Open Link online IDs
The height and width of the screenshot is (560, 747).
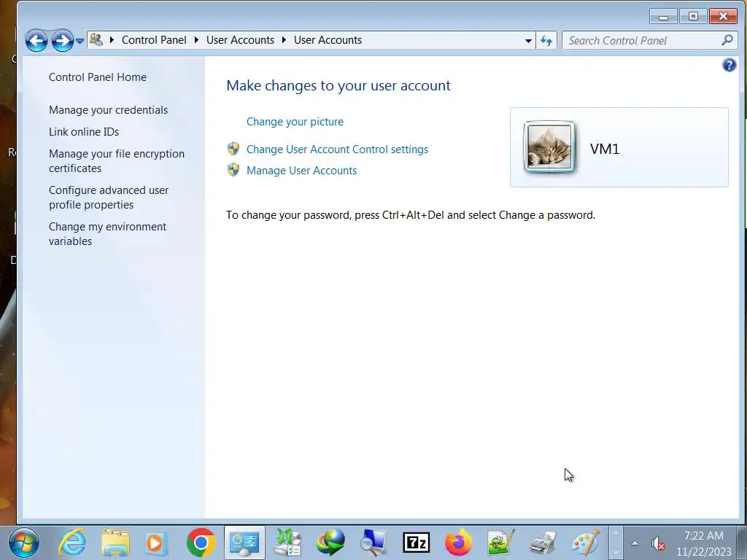[x=84, y=132]
